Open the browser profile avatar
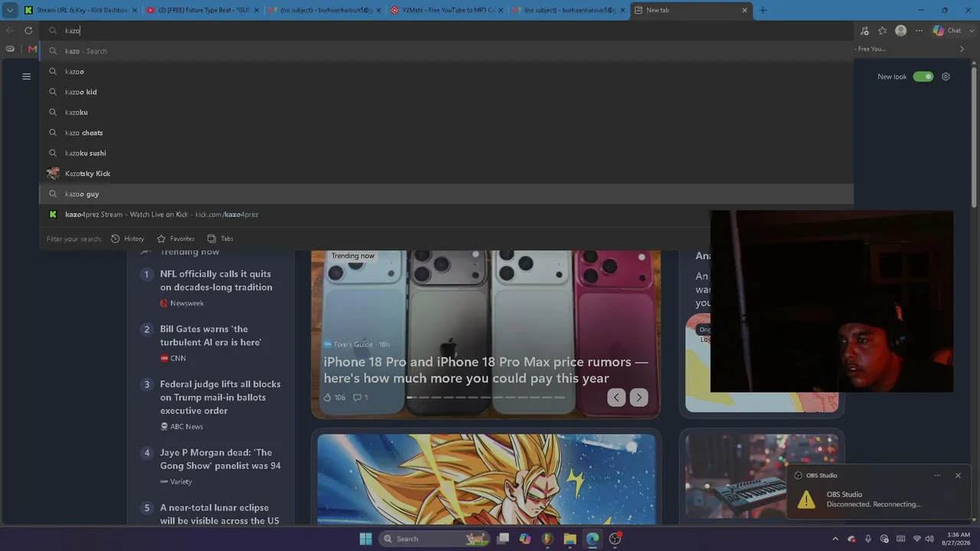 (901, 31)
